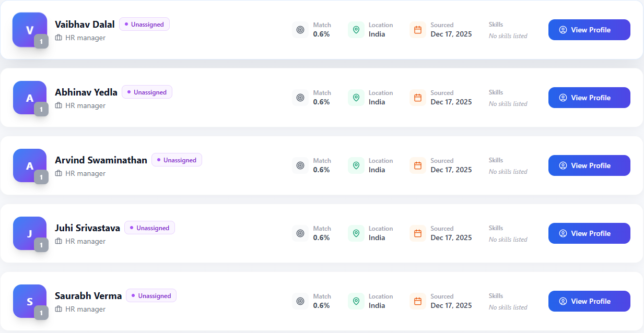Click 'No skills listed' in Juhi Srivastava's row
Image resolution: width=644 pixels, height=333 pixels.
coord(508,240)
